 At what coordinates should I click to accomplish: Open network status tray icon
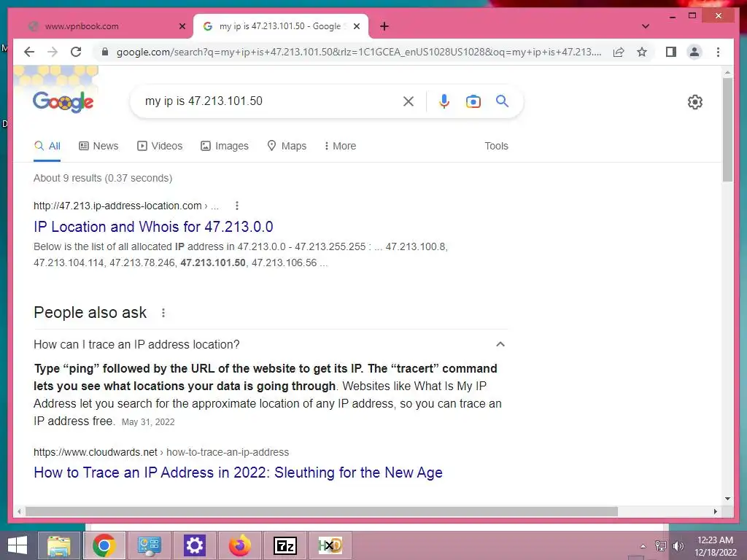click(661, 546)
